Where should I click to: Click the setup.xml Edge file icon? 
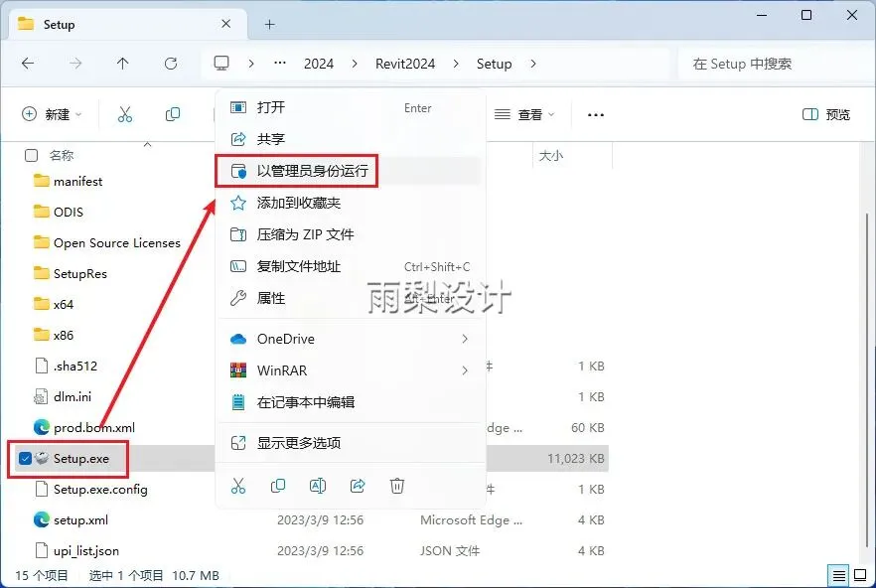pyautogui.click(x=42, y=519)
